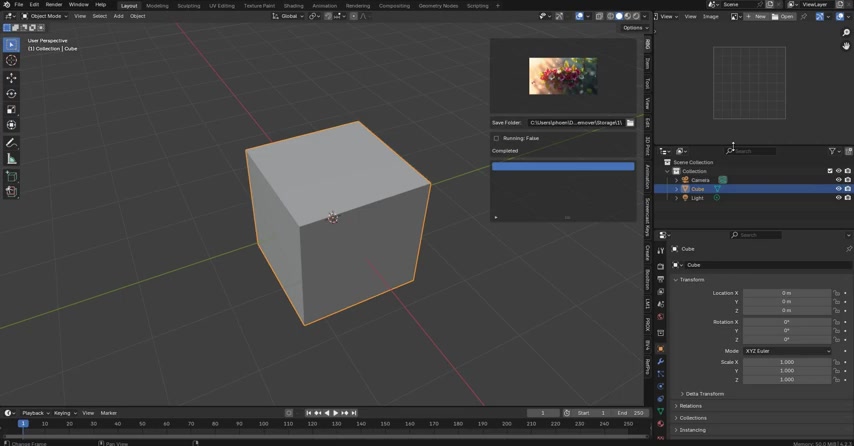Open the Render properties tab

661,266
